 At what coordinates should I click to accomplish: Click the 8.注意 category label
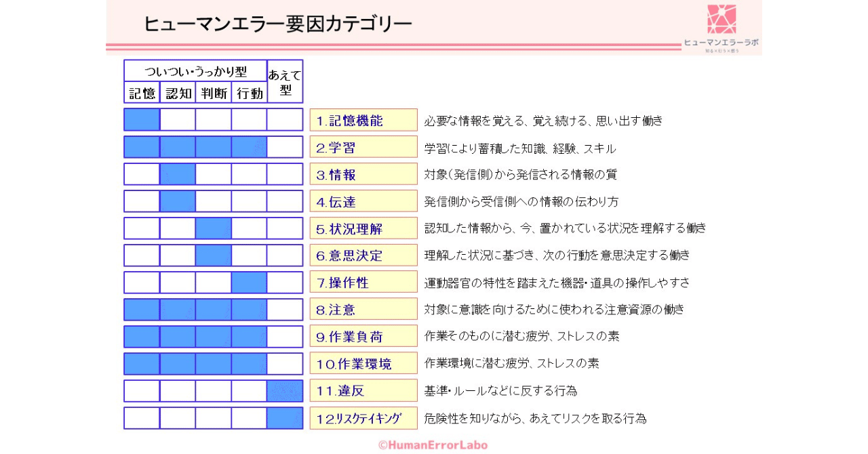tap(363, 310)
